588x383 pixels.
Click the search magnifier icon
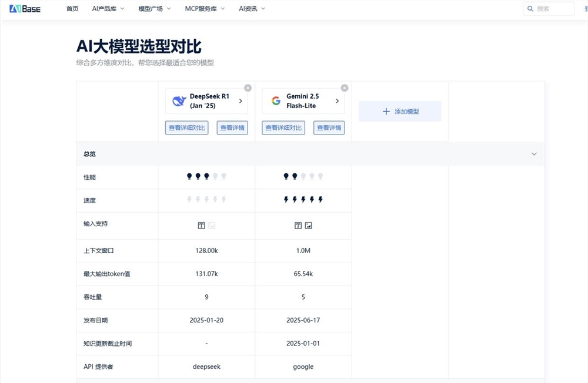tap(530, 9)
